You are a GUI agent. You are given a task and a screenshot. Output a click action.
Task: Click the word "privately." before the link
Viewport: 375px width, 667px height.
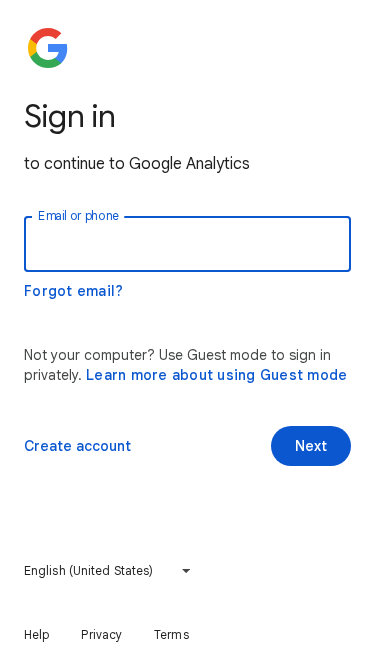[x=53, y=375]
